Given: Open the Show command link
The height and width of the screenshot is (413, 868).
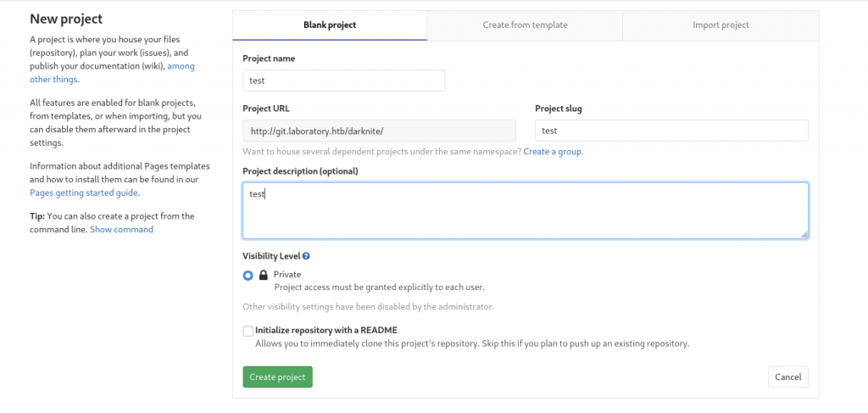Looking at the screenshot, I should 121,230.
